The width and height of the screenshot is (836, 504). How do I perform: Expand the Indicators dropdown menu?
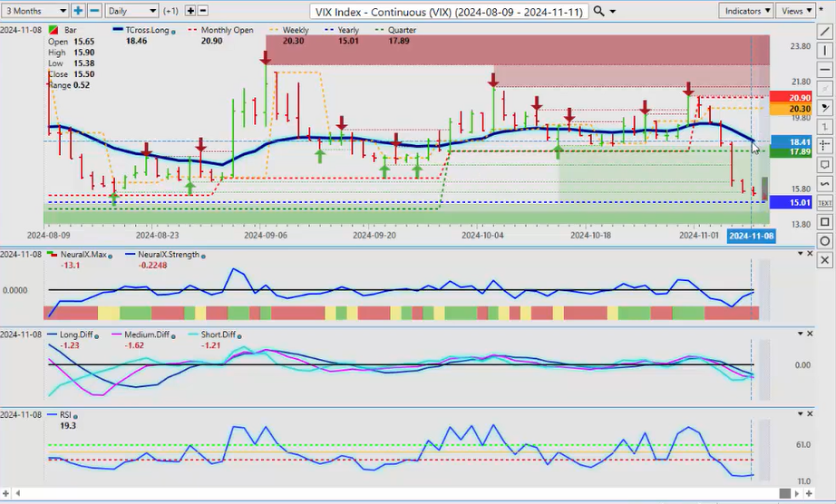coord(747,11)
